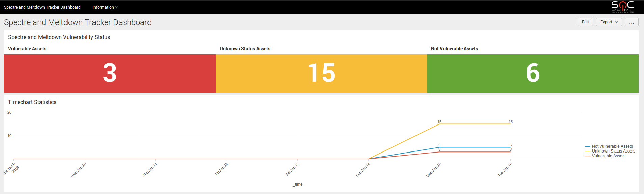Open the Export dropdown
644x194 pixels.
[x=609, y=22]
